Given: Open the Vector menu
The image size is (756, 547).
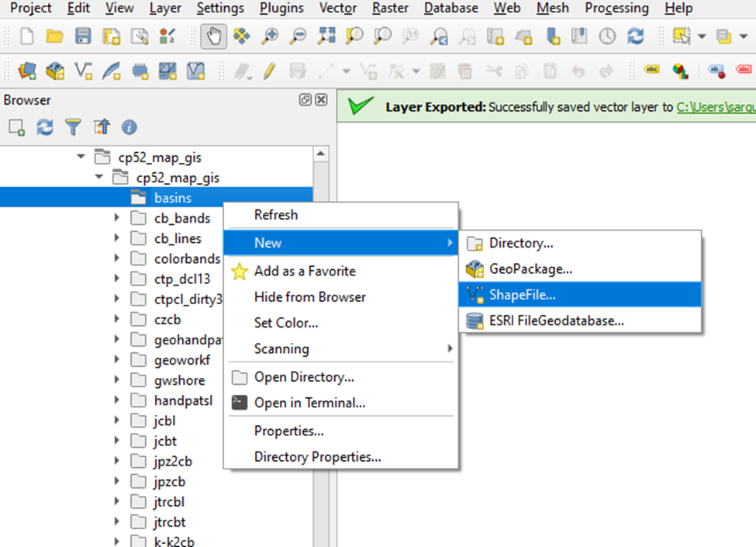Looking at the screenshot, I should click(x=337, y=9).
